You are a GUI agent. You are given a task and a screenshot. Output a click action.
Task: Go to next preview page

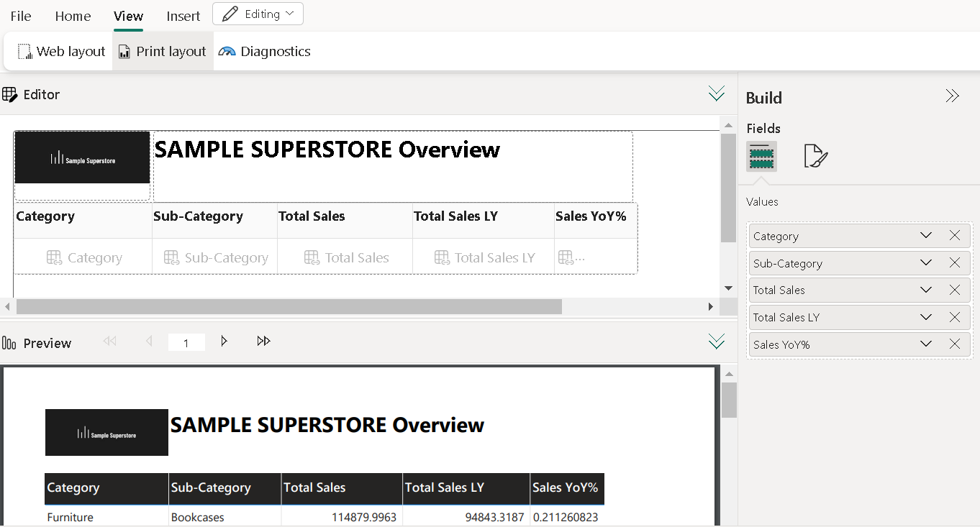pos(224,342)
